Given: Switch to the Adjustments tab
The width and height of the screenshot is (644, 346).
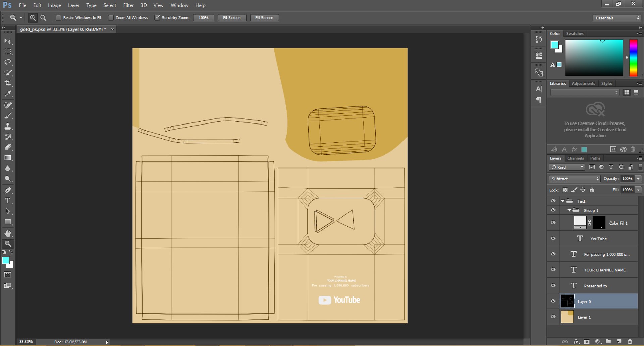Looking at the screenshot, I should [x=583, y=83].
